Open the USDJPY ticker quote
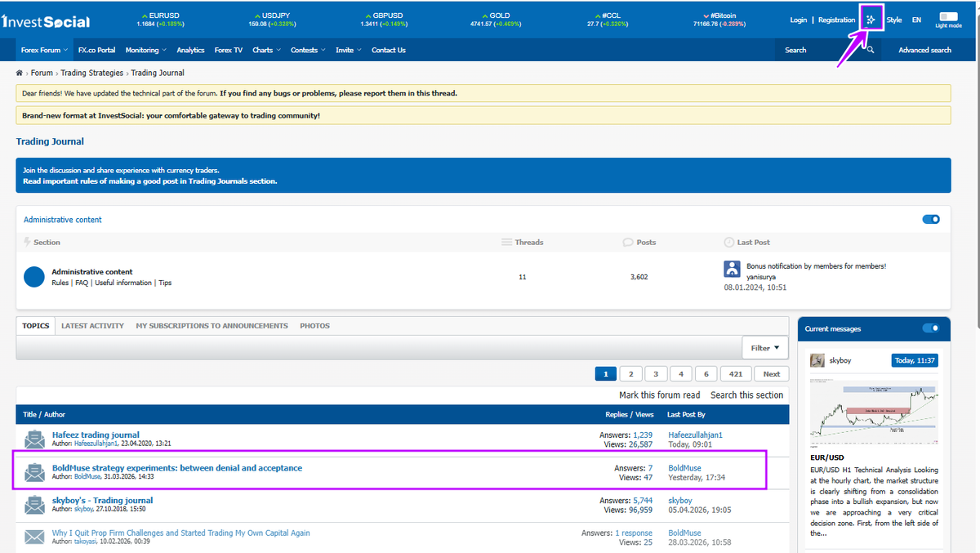980x553 pixels. [x=274, y=20]
